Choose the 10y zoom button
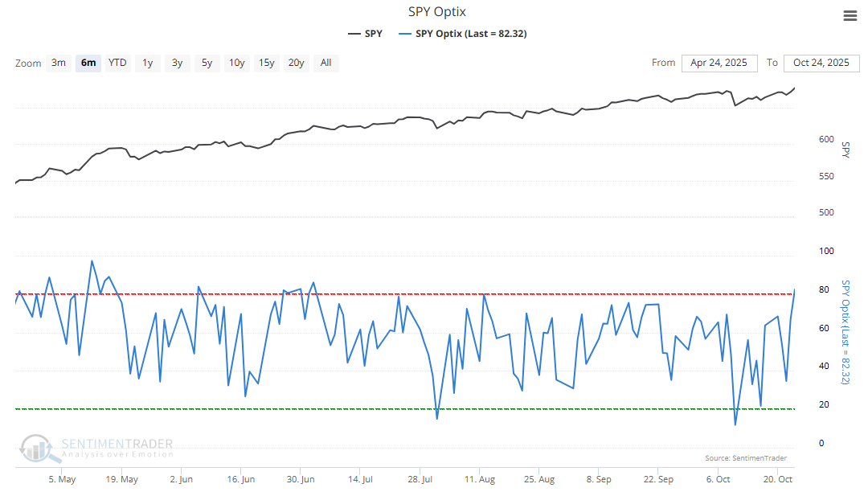Image resolution: width=868 pixels, height=492 pixels. click(237, 63)
